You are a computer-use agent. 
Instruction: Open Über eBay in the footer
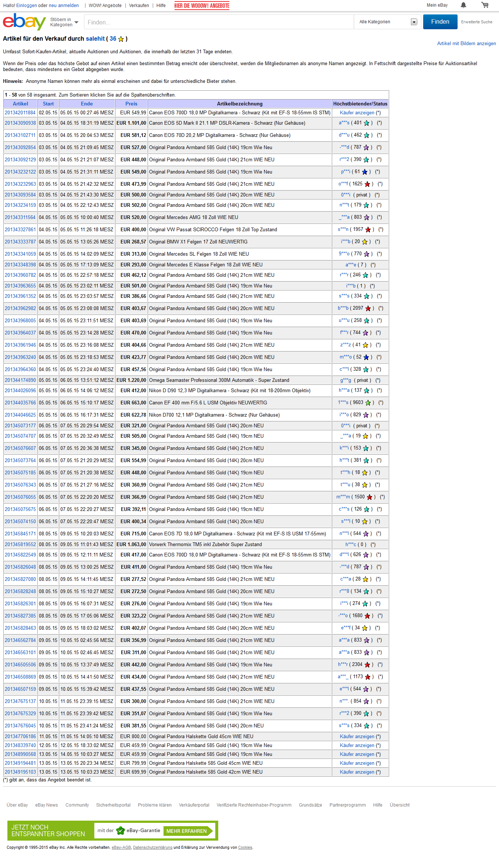pyautogui.click(x=17, y=805)
